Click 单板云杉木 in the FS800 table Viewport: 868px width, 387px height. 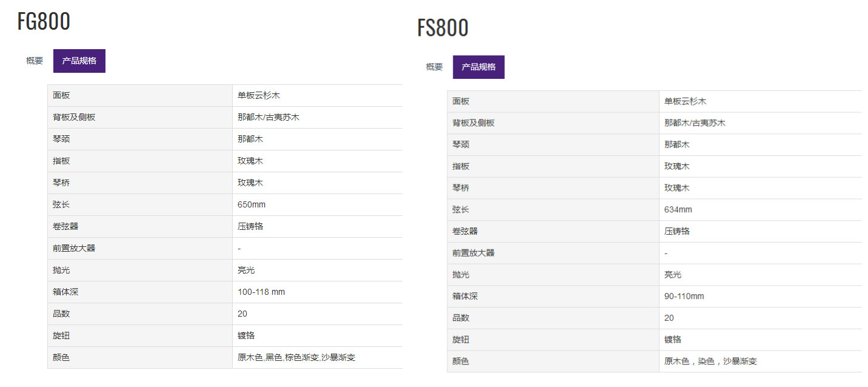[686, 101]
